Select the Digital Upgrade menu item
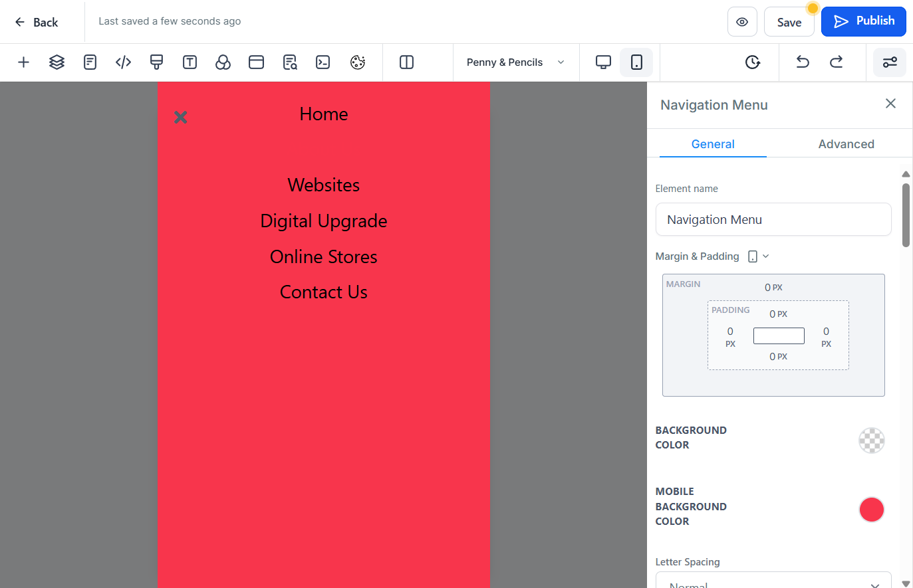The width and height of the screenshot is (913, 588). 324,221
